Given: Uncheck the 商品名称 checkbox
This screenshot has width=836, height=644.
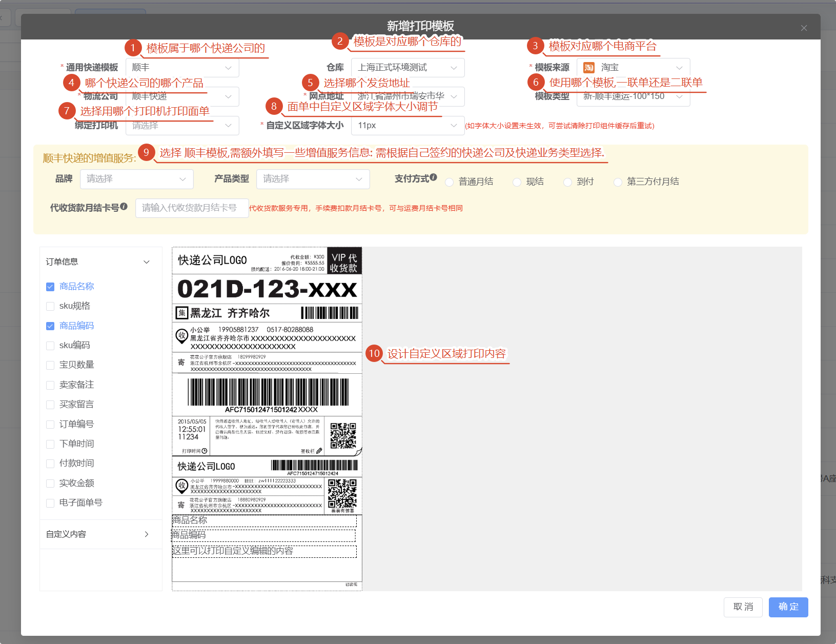Looking at the screenshot, I should tap(50, 287).
